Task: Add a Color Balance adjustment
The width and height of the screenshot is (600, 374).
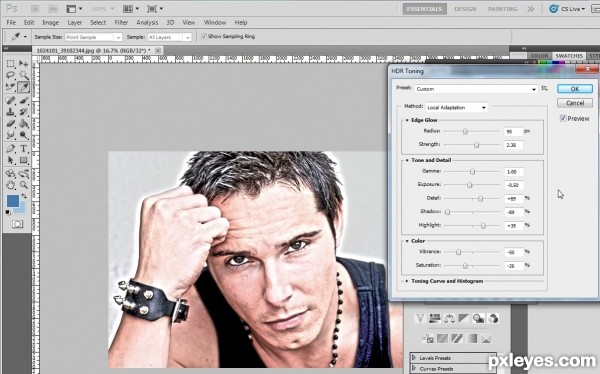Action: tap(450, 318)
